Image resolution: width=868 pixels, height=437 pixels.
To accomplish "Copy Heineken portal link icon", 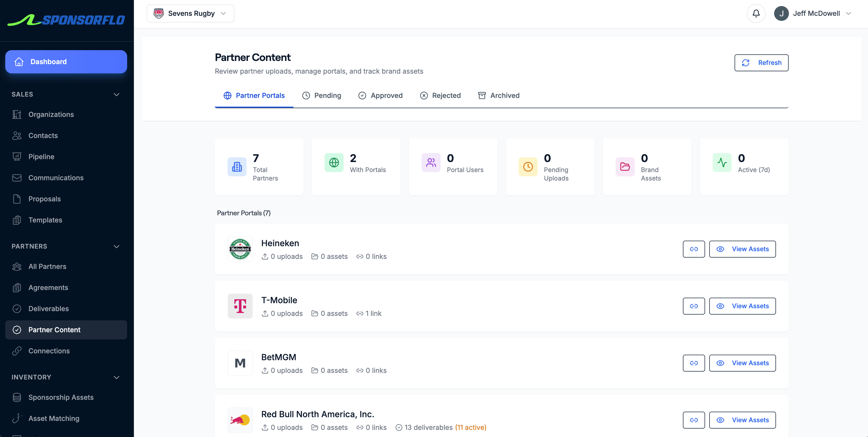I will pyautogui.click(x=693, y=249).
